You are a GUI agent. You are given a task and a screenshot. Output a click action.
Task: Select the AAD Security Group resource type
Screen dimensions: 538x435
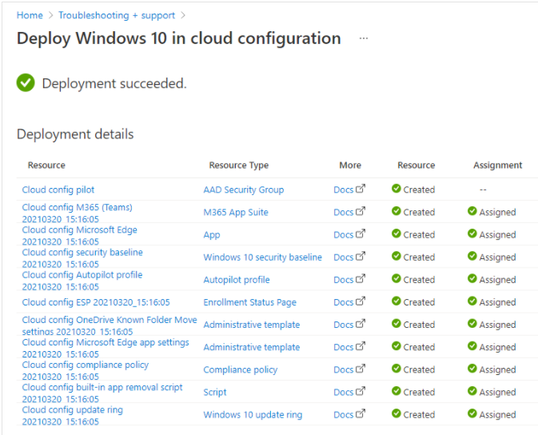[x=244, y=190]
